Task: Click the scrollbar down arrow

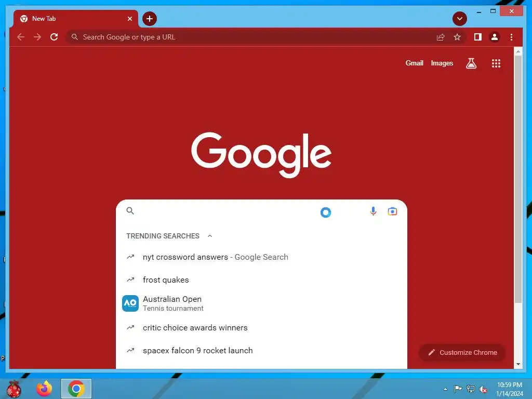Action: tap(518, 364)
